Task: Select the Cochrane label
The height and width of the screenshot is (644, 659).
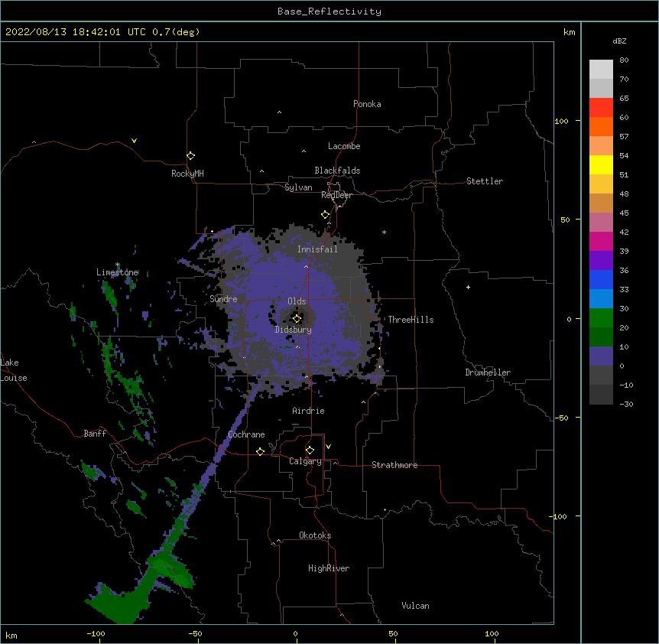Action: 246,434
